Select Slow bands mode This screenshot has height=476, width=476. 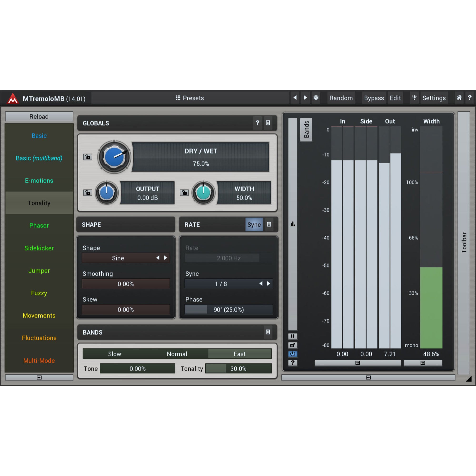point(114,354)
